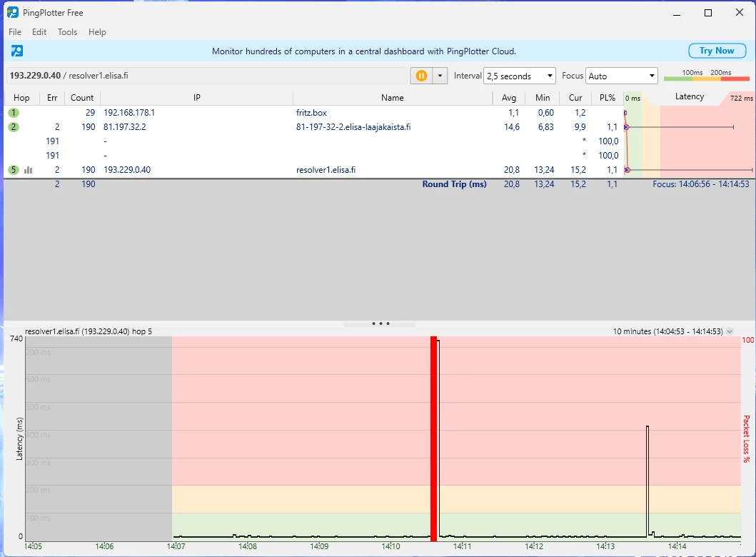Maximize the PingPlotter window
The width and height of the screenshot is (756, 557).
pos(707,13)
